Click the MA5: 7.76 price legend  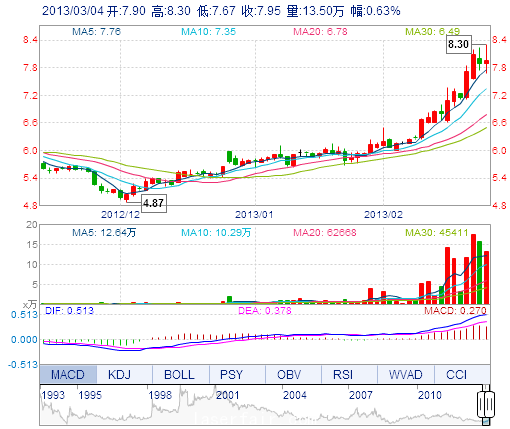pos(97,32)
